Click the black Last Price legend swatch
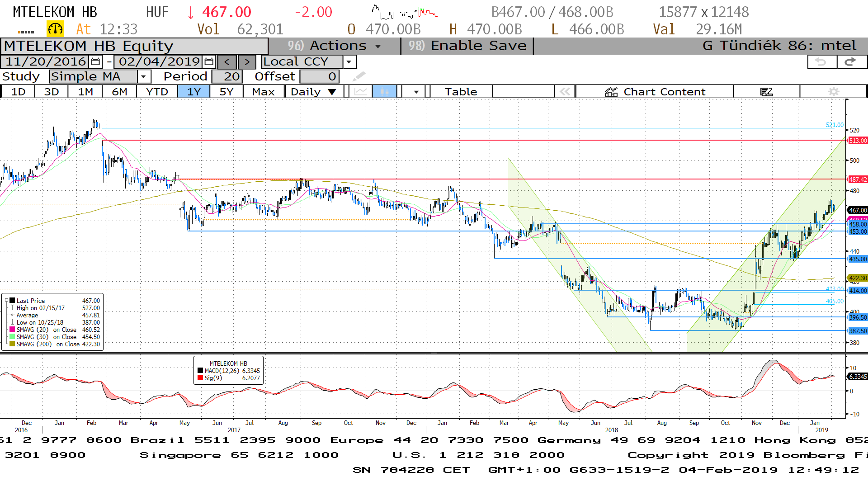Image resolution: width=868 pixels, height=486 pixels. (x=13, y=301)
